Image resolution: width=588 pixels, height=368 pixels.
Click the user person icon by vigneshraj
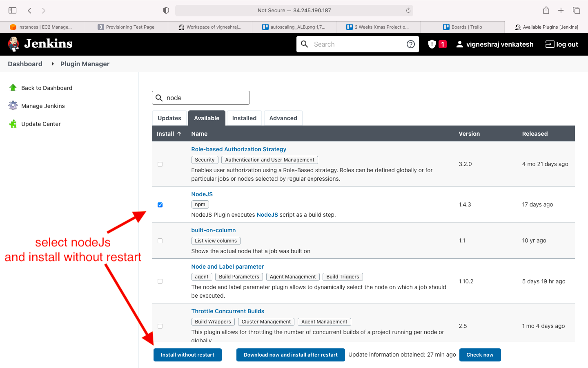(x=460, y=44)
